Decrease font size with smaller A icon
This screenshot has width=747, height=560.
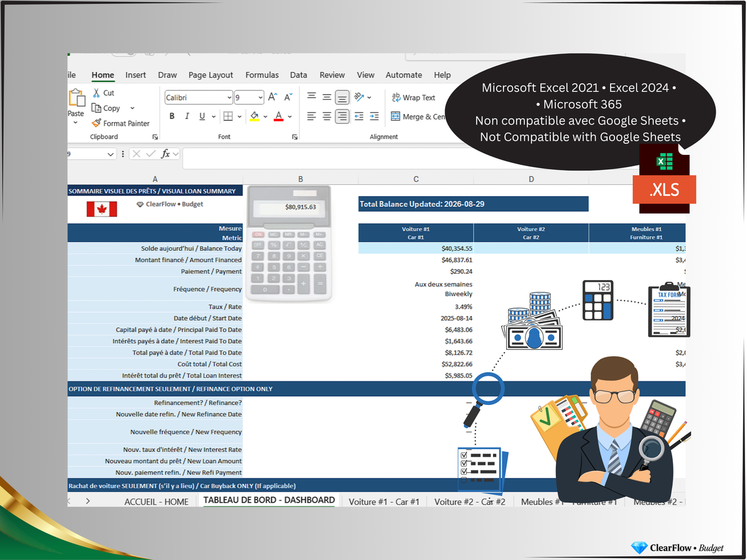[x=288, y=97]
